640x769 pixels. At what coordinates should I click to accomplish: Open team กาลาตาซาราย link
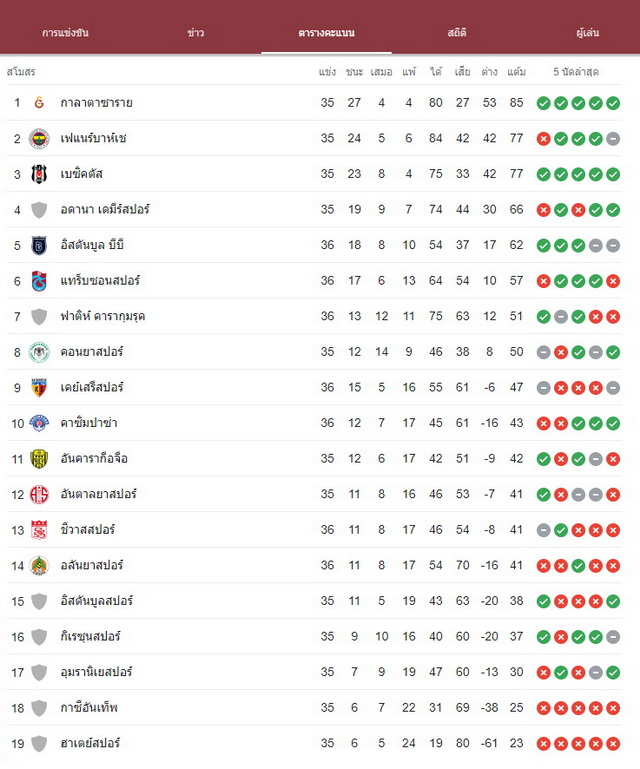(x=97, y=103)
